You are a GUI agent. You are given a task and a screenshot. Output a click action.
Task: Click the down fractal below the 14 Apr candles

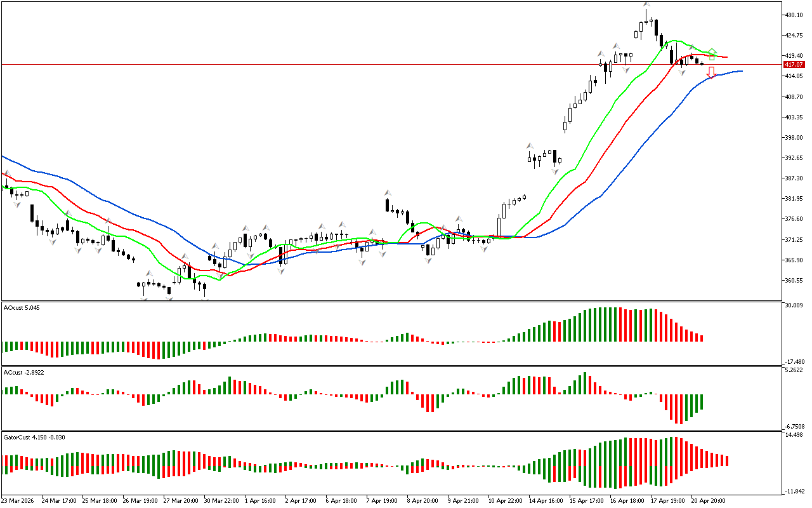click(555, 171)
